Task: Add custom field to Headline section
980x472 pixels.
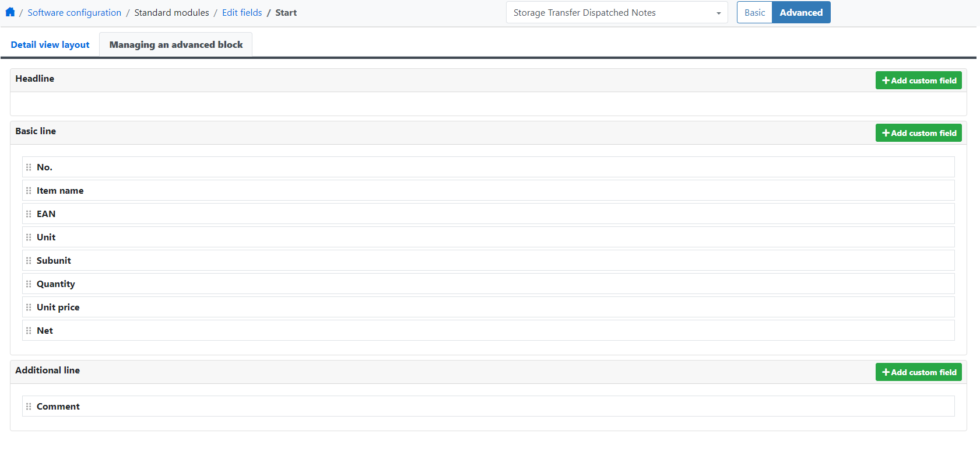Action: point(919,81)
